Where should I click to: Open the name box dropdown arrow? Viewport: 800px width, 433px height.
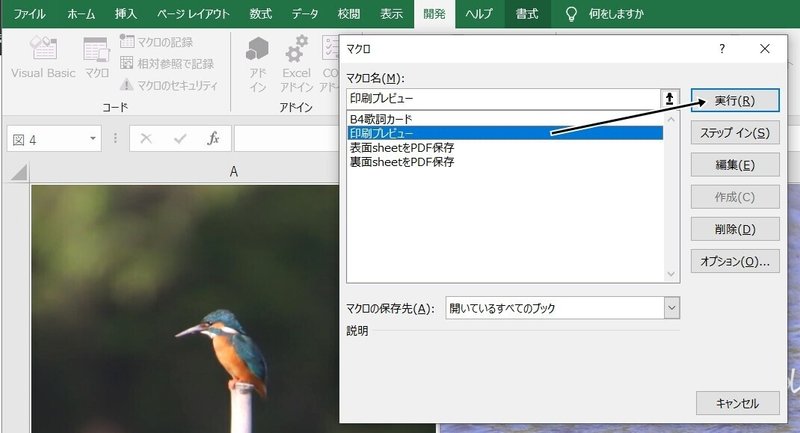[x=93, y=139]
